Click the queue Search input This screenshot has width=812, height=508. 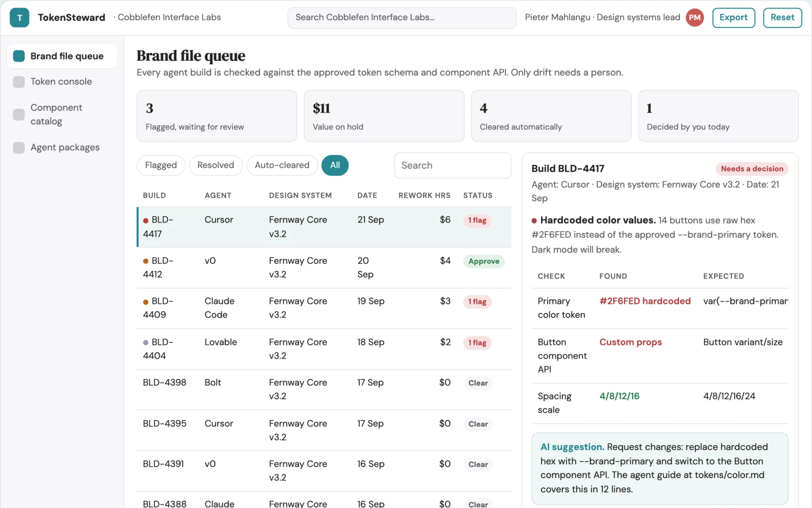(x=453, y=166)
